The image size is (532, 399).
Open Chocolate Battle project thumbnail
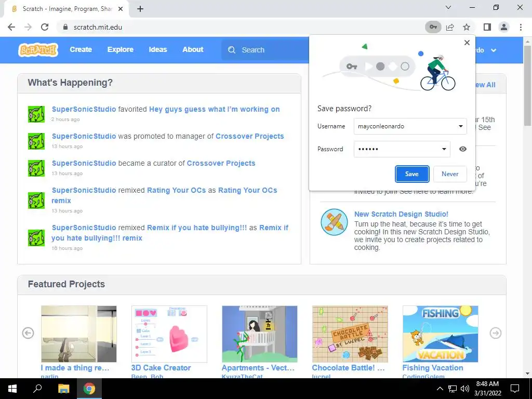[350, 334]
